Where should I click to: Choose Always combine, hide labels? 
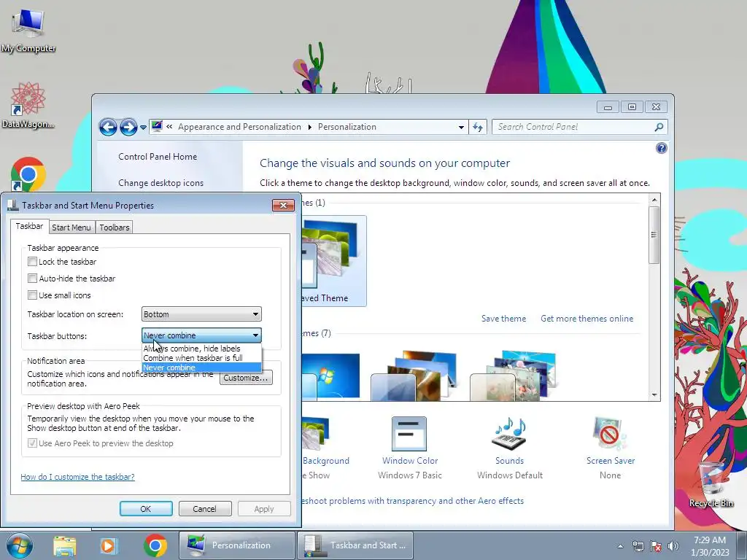click(201, 349)
